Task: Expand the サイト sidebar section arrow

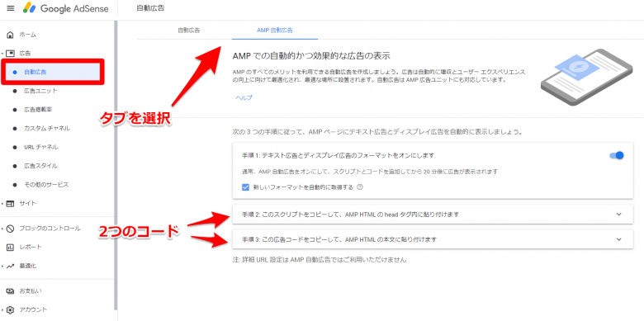Action: pos(2,204)
